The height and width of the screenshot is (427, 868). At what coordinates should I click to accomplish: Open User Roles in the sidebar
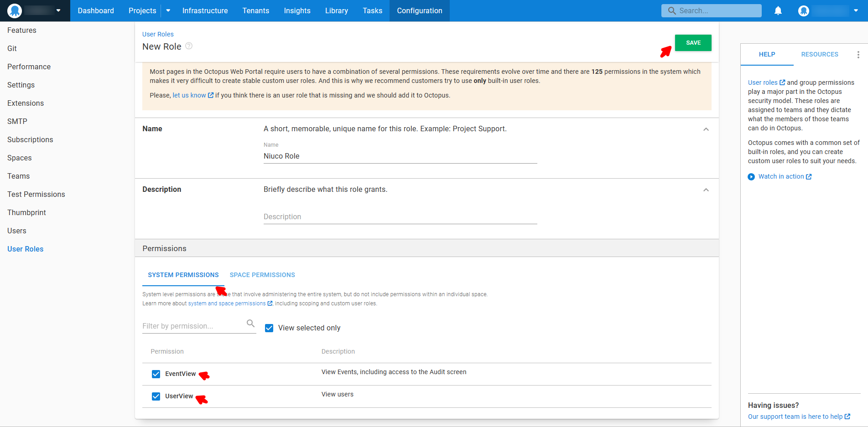(x=26, y=249)
